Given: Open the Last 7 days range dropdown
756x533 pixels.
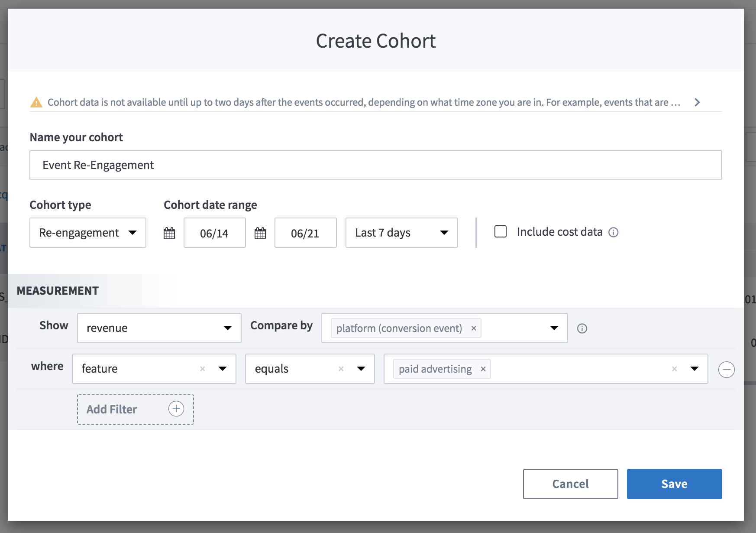Looking at the screenshot, I should [401, 233].
